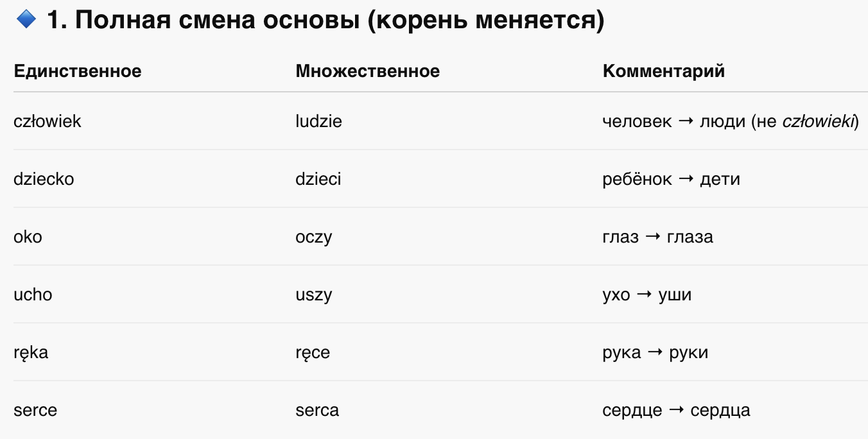This screenshot has width=868, height=439.
Task: Click the 'Единственное' column header
Action: (78, 71)
